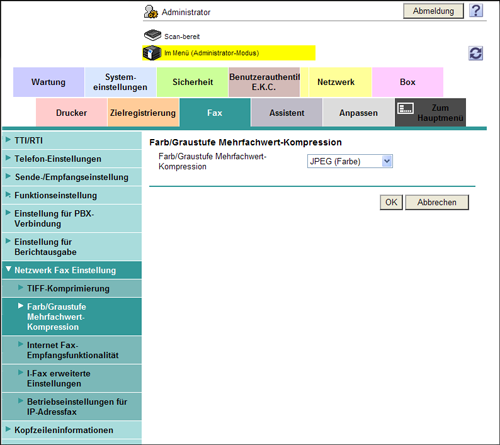Expand the TTI/RTI menu item
500x445 pixels.
pos(72,141)
